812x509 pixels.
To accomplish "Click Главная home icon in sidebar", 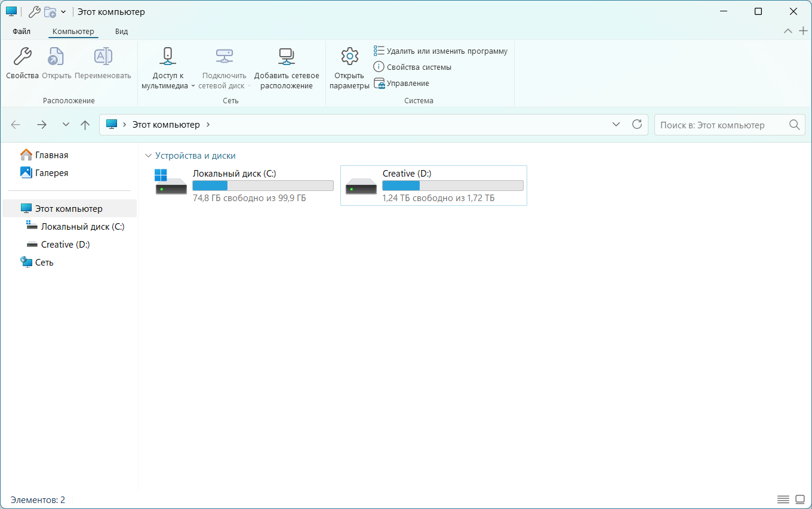I will [x=26, y=155].
